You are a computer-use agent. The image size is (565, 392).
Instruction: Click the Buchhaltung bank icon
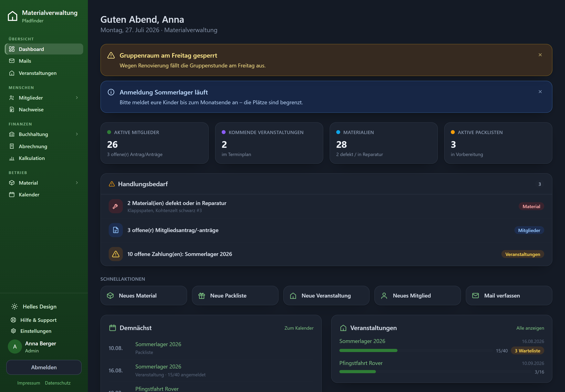pyautogui.click(x=12, y=134)
